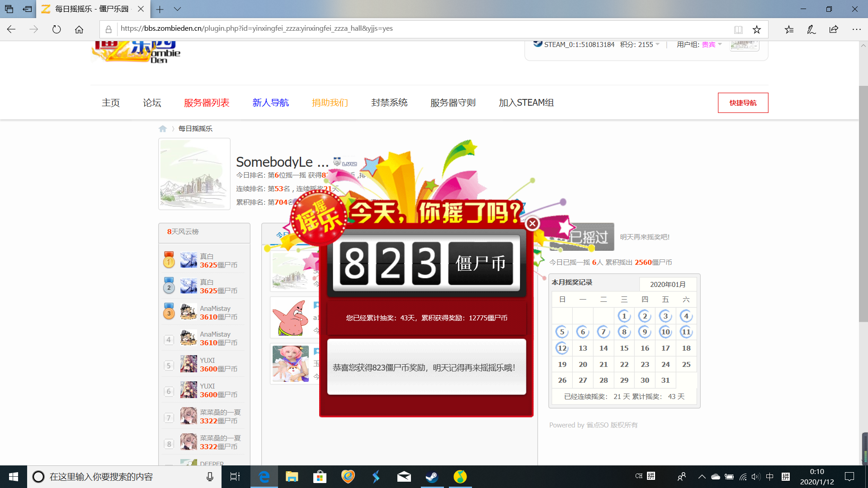Add page to favorites star

(757, 30)
